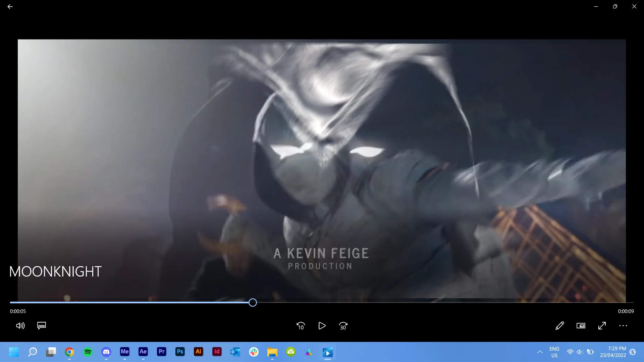
Task: Open Adobe After Effects from taskbar
Action: [143, 352]
